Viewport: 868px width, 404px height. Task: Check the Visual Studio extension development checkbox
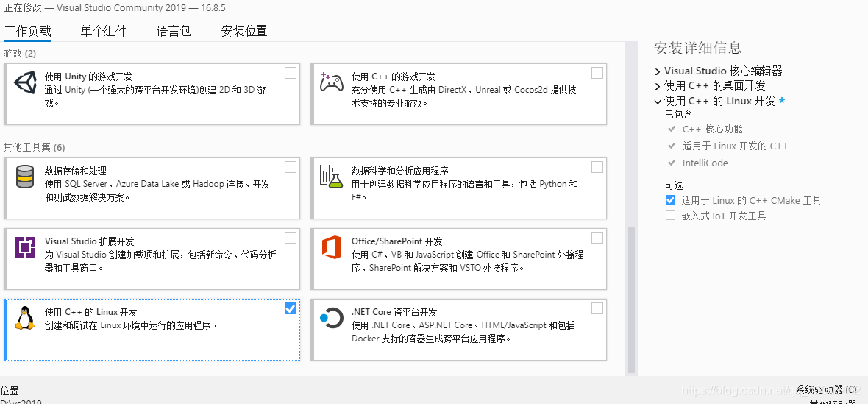[290, 238]
